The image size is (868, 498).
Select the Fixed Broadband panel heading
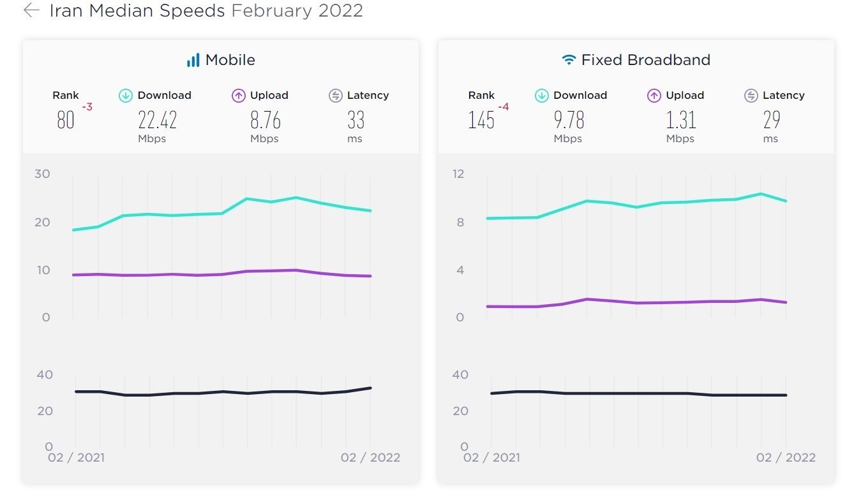click(645, 60)
